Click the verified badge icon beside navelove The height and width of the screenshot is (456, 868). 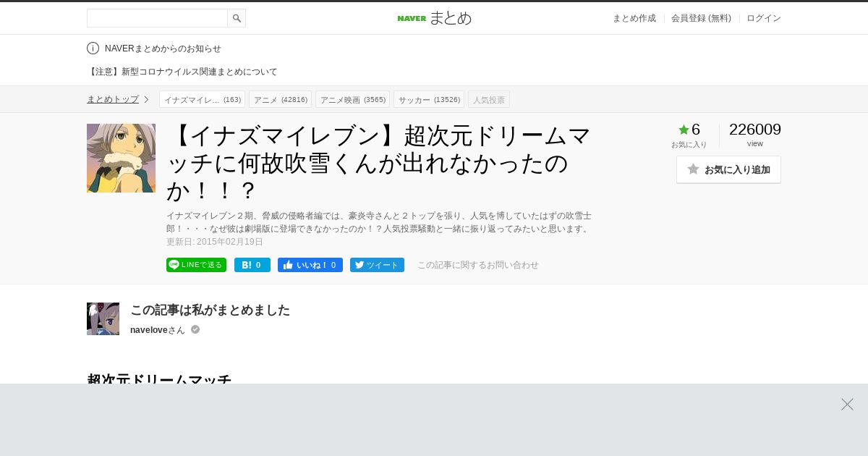coord(195,329)
